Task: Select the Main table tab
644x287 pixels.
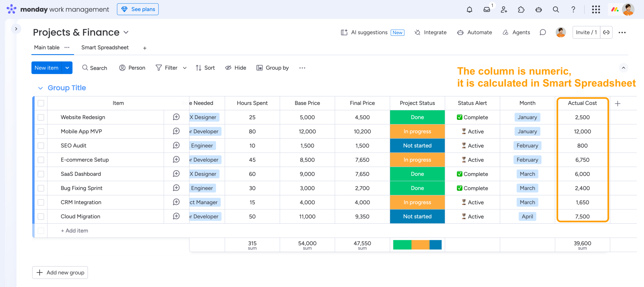Action: pos(47,48)
